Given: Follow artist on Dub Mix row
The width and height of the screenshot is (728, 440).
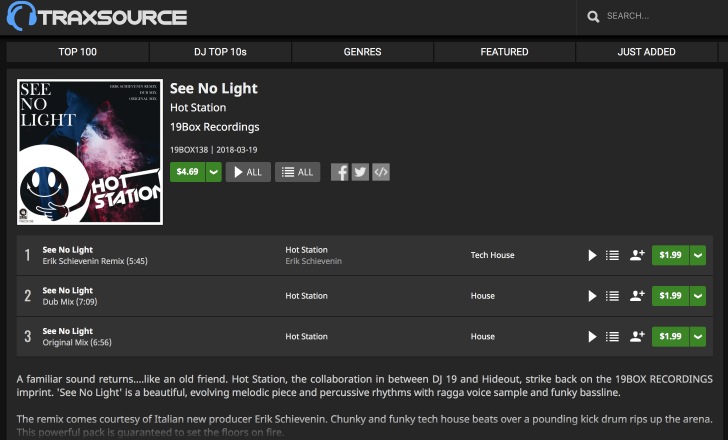Looking at the screenshot, I should click(637, 296).
